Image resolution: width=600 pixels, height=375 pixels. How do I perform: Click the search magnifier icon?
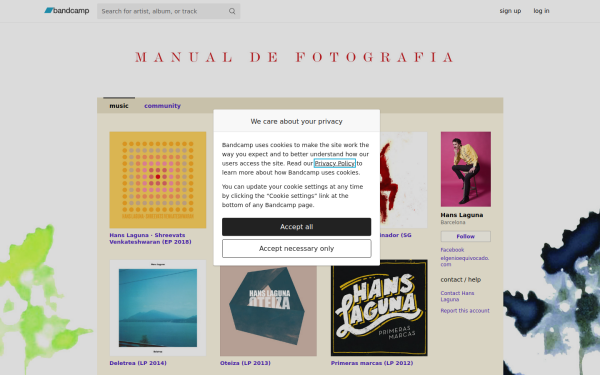(x=232, y=11)
